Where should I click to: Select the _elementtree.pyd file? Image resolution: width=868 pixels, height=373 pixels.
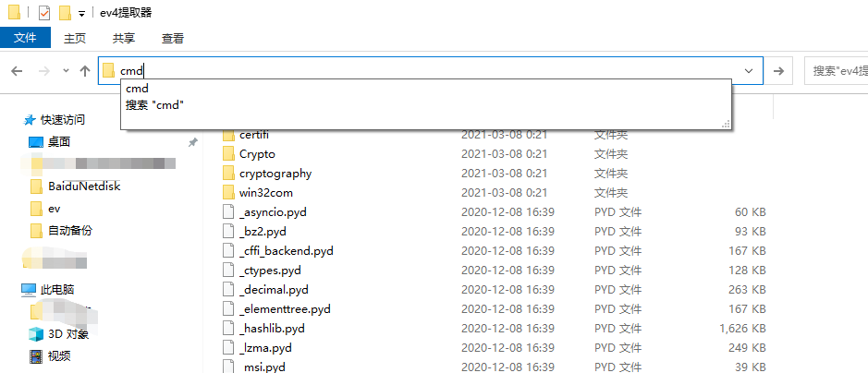pyautogui.click(x=285, y=309)
